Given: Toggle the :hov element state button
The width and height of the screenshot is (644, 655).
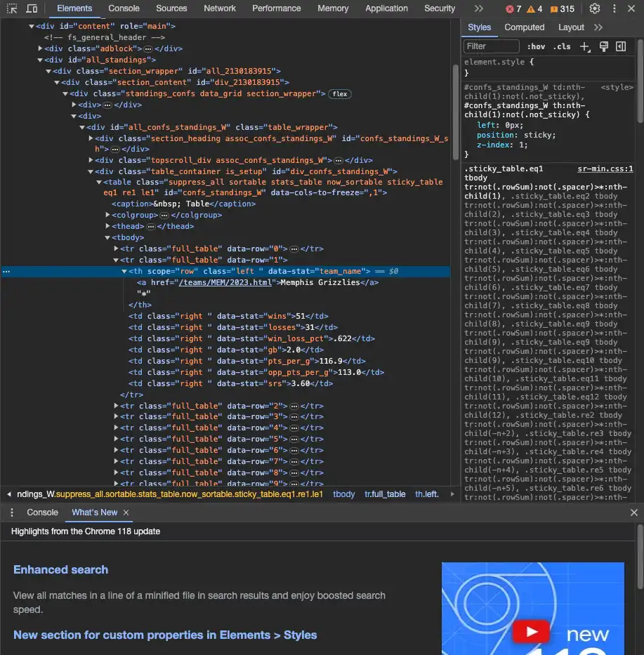Looking at the screenshot, I should (x=536, y=46).
